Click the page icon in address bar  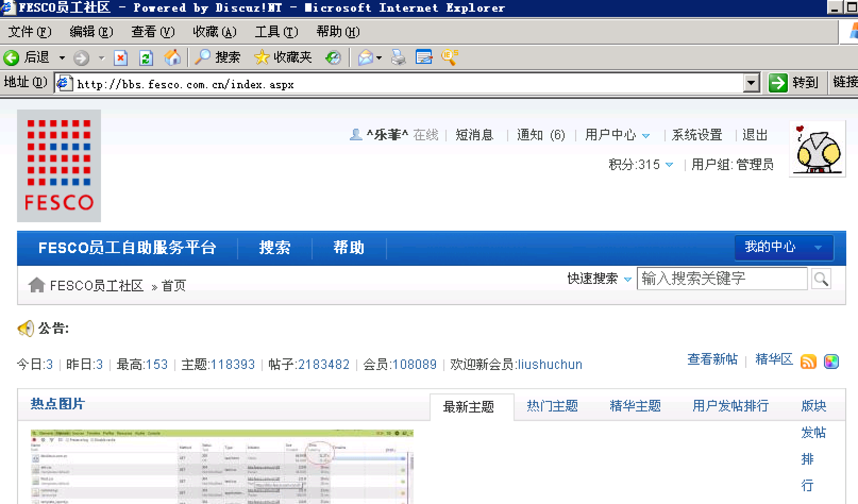(x=64, y=83)
